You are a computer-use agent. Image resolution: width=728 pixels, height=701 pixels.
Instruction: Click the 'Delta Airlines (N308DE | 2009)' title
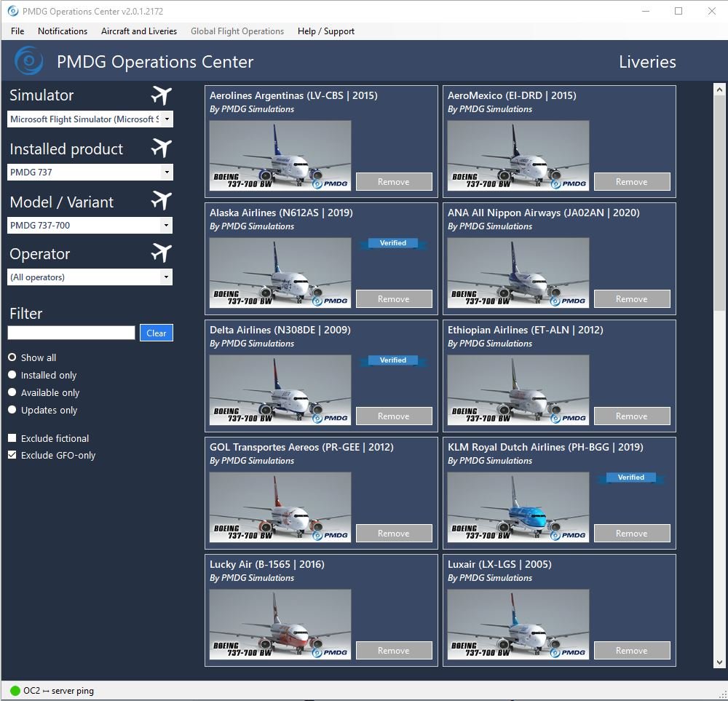coord(280,330)
